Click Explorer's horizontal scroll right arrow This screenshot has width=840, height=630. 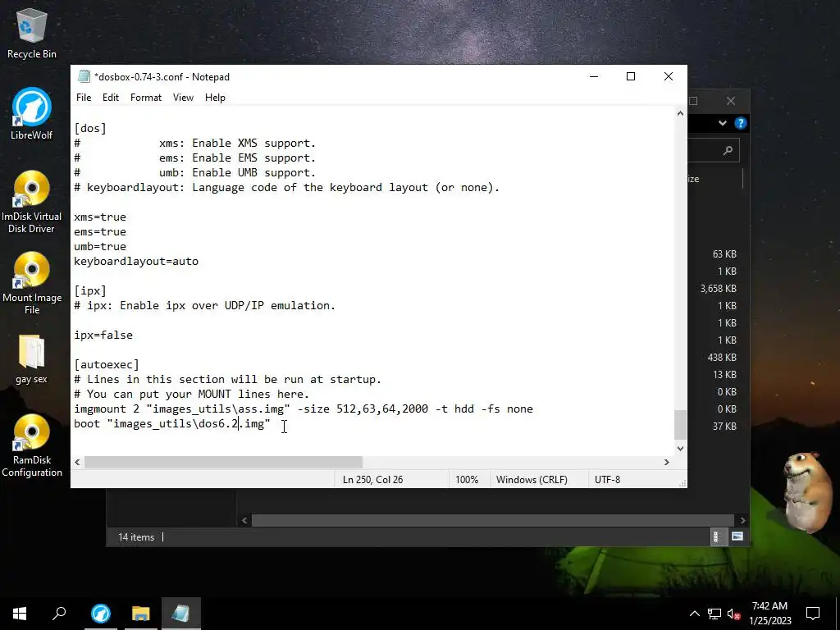click(742, 520)
